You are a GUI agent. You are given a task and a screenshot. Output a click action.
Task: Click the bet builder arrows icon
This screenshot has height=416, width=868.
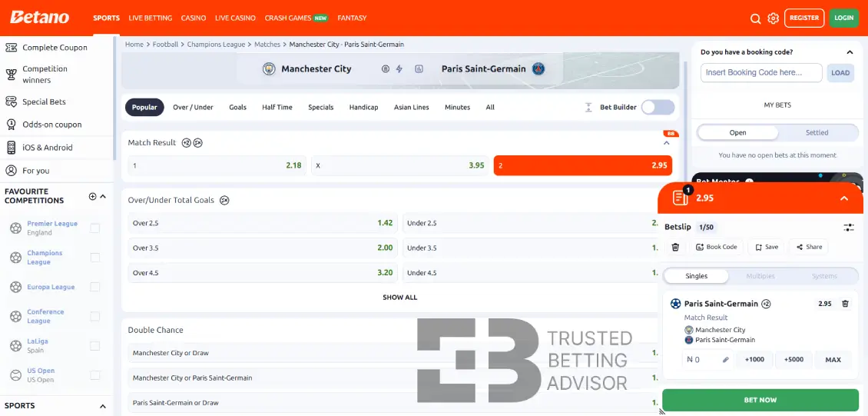click(x=588, y=108)
